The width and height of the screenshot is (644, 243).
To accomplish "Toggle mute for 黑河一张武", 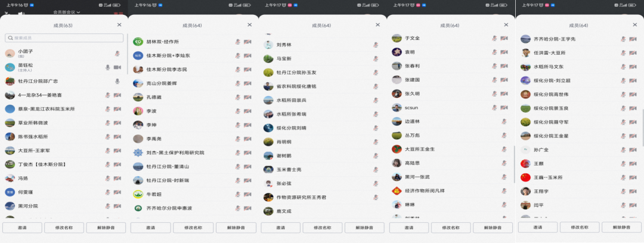I will (x=504, y=177).
